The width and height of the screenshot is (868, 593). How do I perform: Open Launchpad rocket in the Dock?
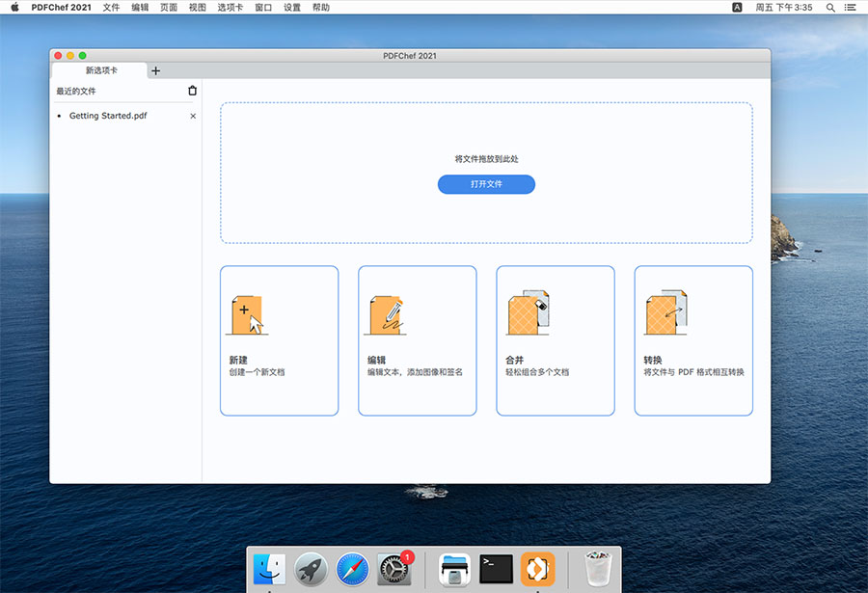coord(311,569)
